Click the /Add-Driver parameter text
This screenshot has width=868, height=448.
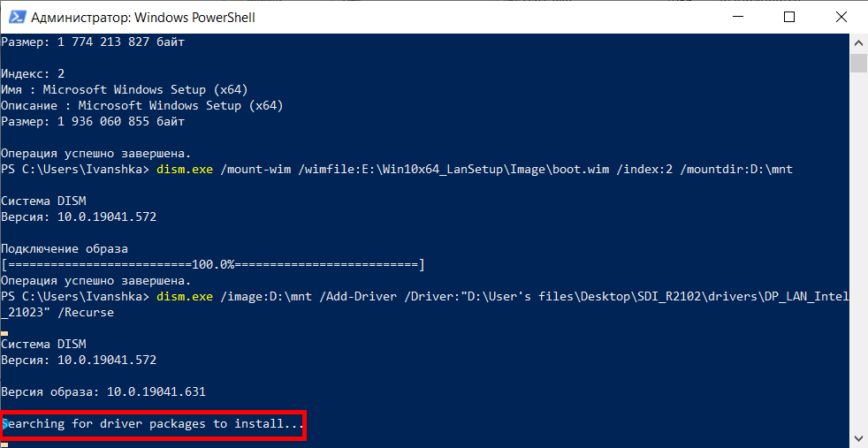click(361, 296)
